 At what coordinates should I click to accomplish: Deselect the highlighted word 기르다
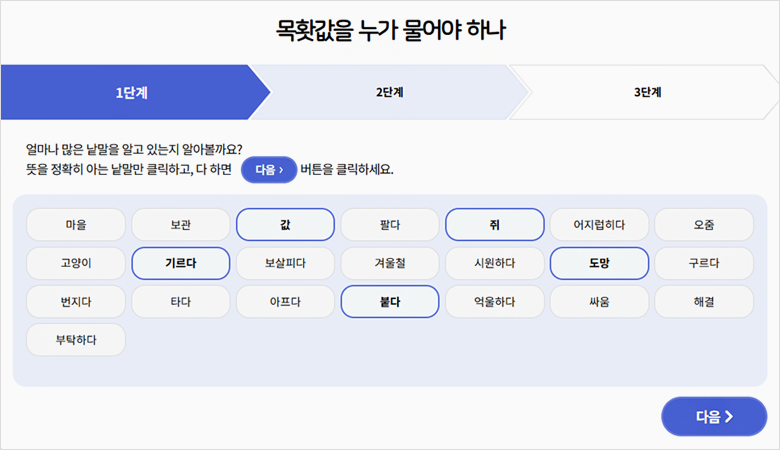181,263
